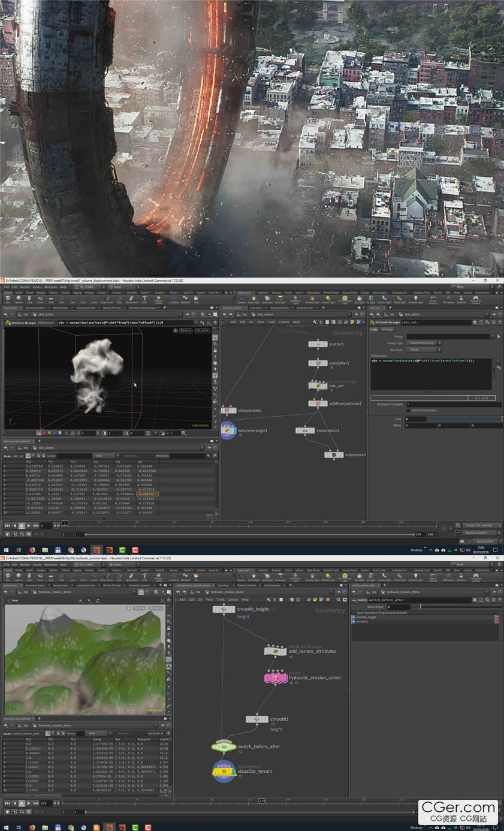
Task: Open the No cam menu in the smoke viewport
Action: tap(202, 330)
